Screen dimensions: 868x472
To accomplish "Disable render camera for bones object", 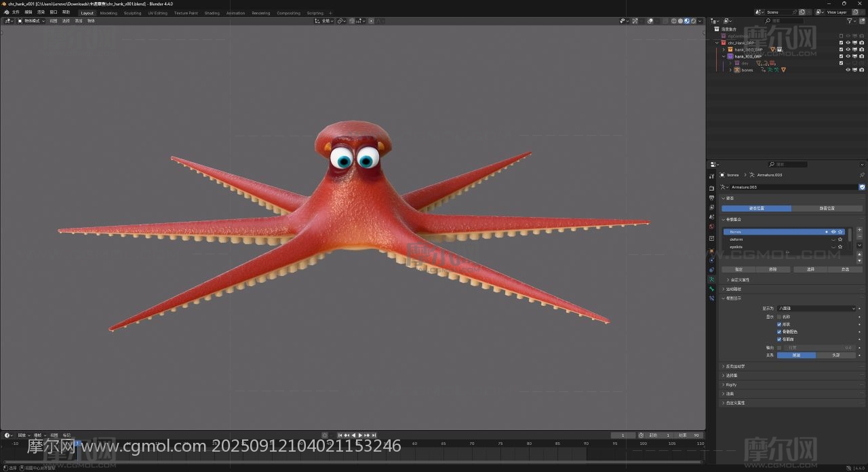I will (x=861, y=70).
